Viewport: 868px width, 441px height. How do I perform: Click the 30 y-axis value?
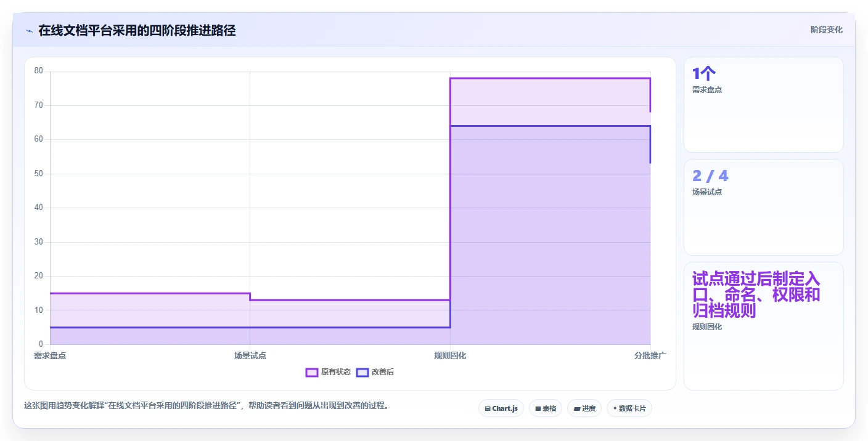point(39,242)
